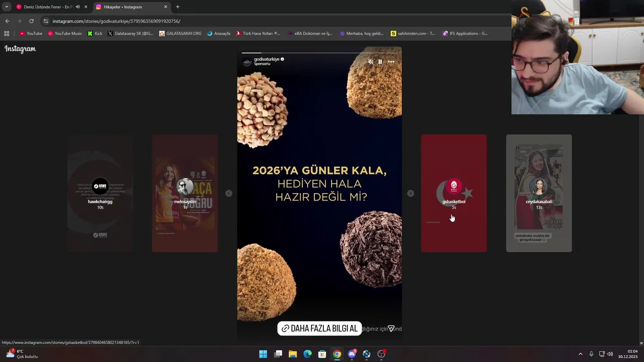The width and height of the screenshot is (644, 362).
Task: Click godivaturkiye profile avatar in story header
Action: (247, 62)
